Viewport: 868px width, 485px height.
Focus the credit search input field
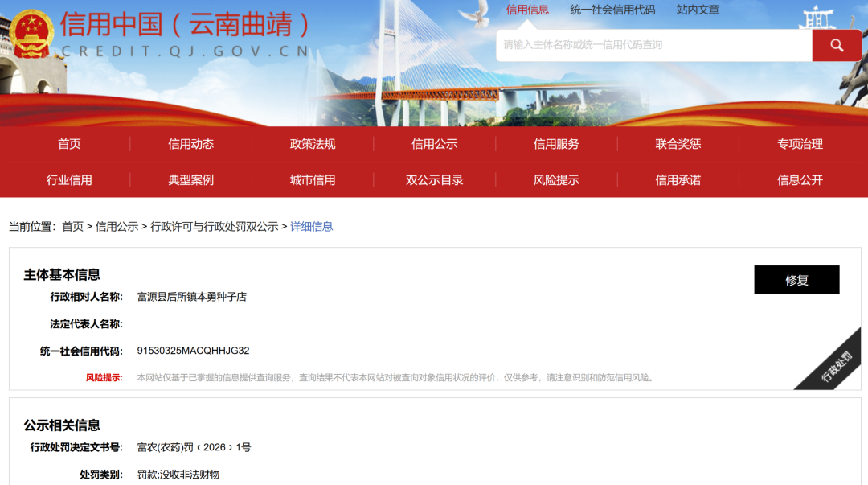pyautogui.click(x=653, y=45)
